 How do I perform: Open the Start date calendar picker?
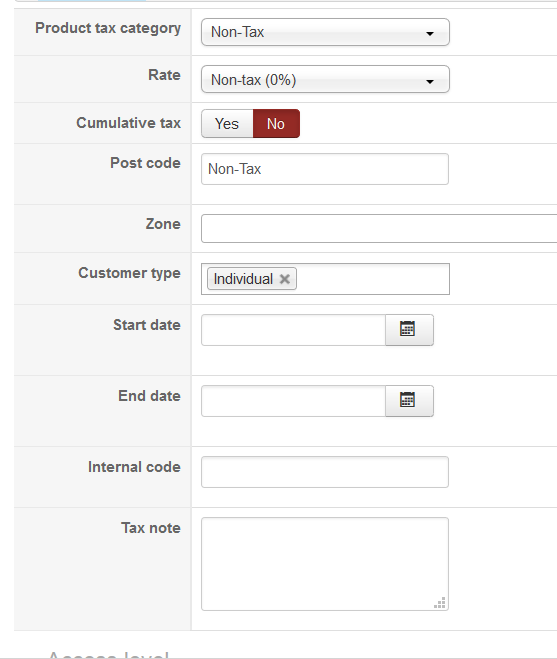coord(409,330)
